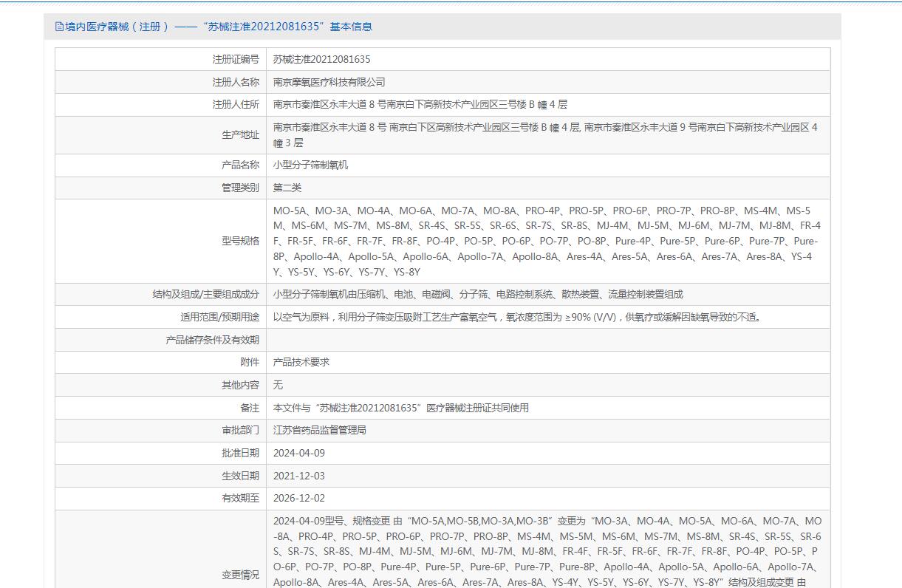902x588 pixels.
Task: Click the document icon before the header title
Action: (60, 27)
